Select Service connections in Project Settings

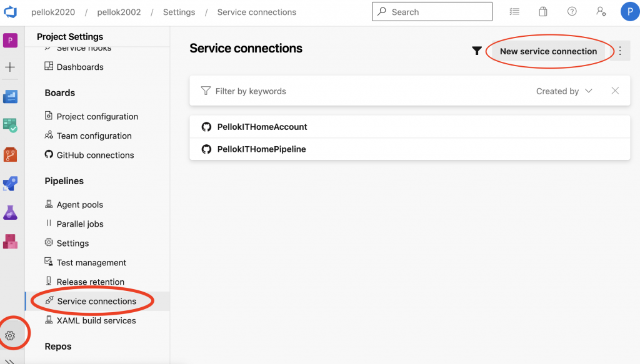coord(96,301)
